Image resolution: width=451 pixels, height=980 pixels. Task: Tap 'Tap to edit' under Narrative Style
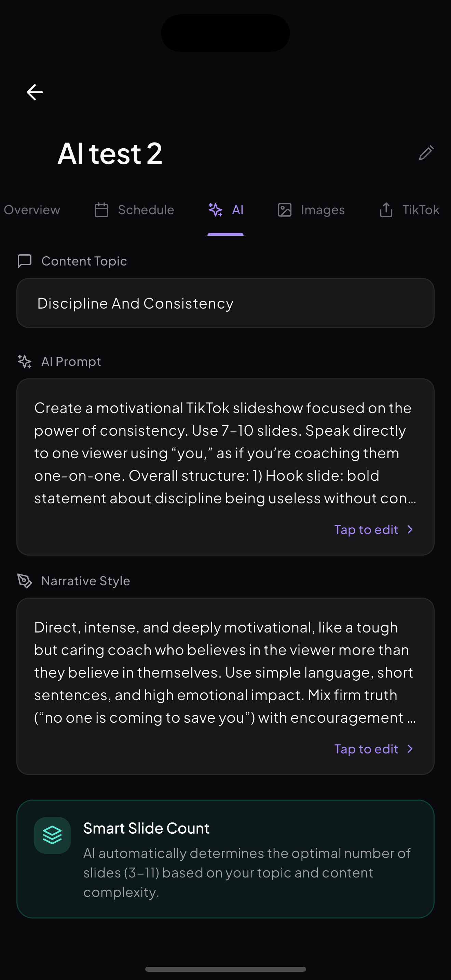366,749
